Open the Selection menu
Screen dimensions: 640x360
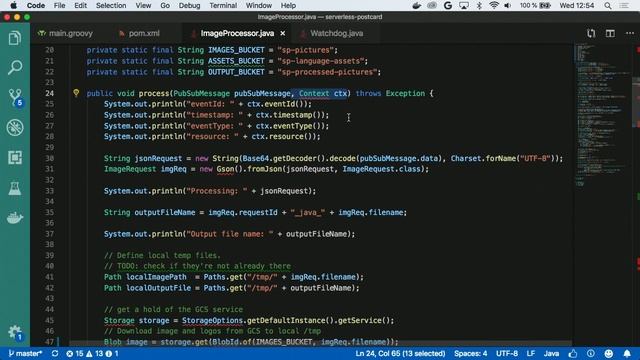pos(111,5)
